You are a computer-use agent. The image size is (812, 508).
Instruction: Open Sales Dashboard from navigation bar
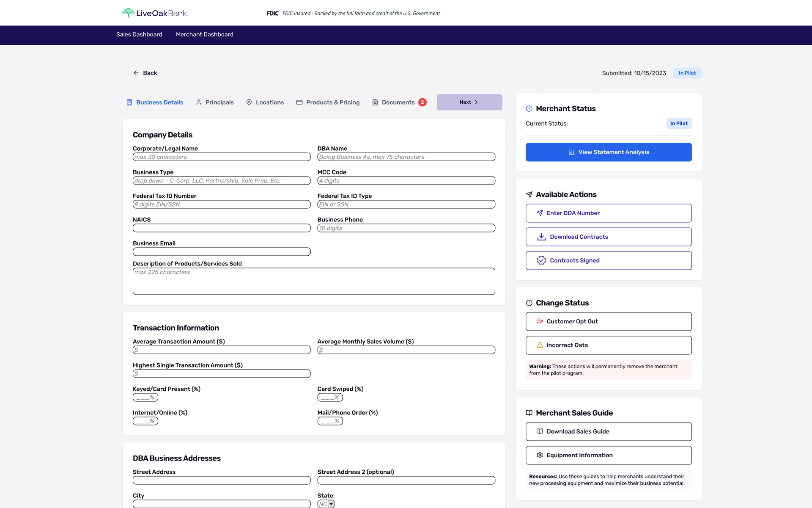pyautogui.click(x=139, y=35)
